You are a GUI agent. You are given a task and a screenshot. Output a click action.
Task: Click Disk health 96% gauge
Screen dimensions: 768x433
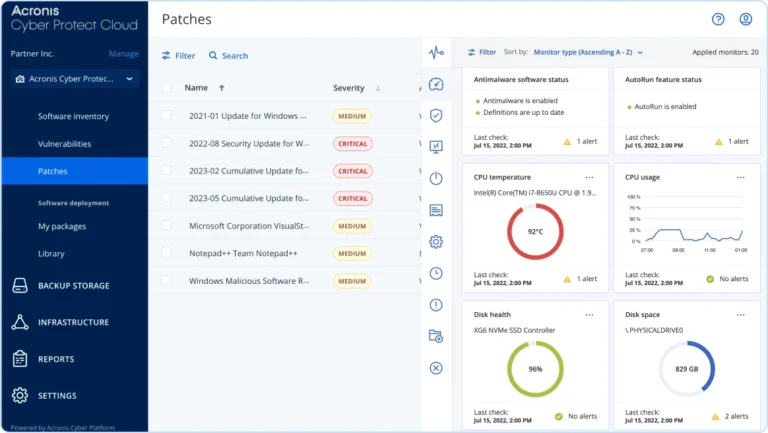point(535,369)
